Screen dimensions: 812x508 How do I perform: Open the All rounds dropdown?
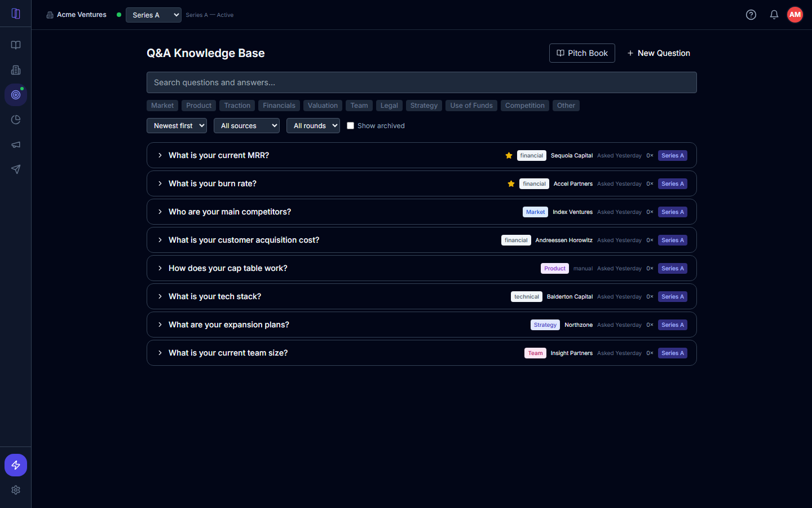click(x=313, y=126)
